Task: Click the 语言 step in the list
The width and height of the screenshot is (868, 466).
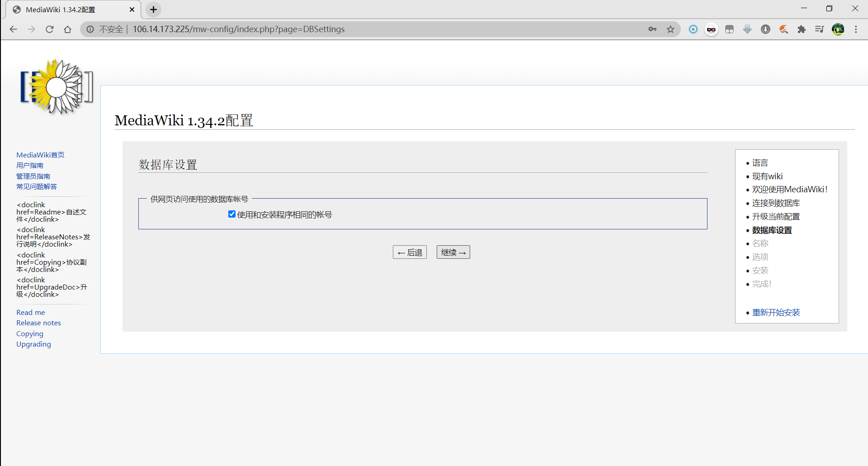Action: (x=760, y=163)
